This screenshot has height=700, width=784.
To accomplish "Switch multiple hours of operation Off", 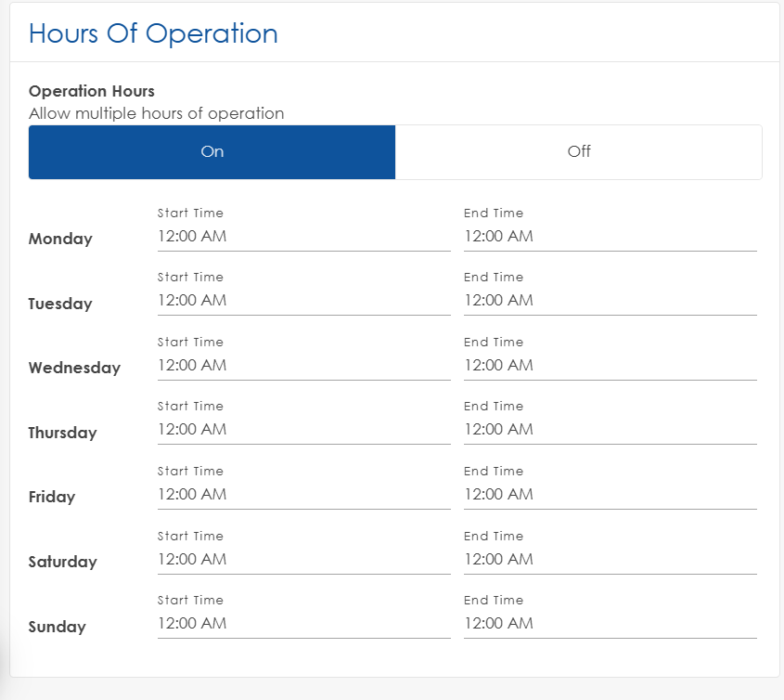I will coord(579,151).
